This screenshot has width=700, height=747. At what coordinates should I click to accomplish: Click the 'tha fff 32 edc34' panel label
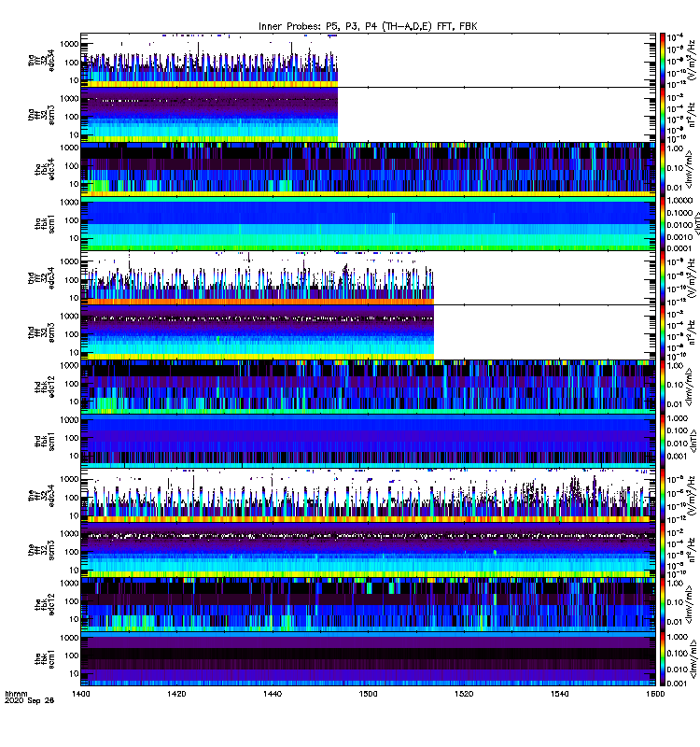pyautogui.click(x=41, y=61)
